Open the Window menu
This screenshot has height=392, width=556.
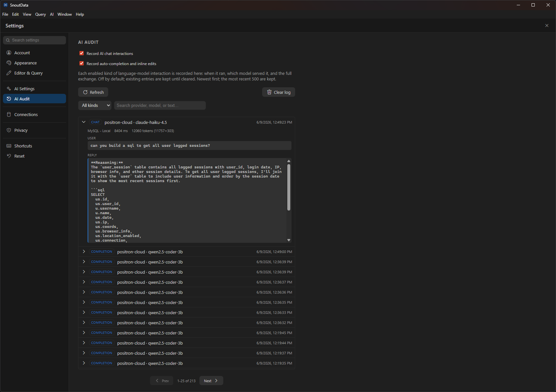tap(65, 14)
